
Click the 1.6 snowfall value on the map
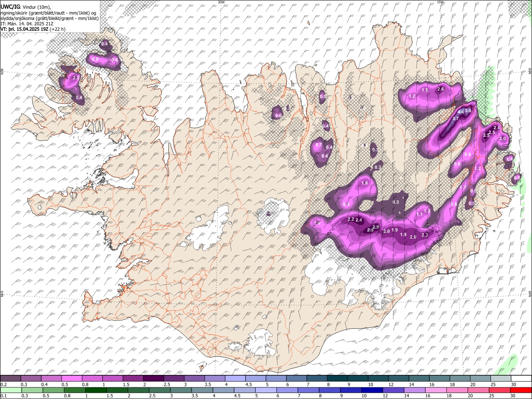(365, 183)
